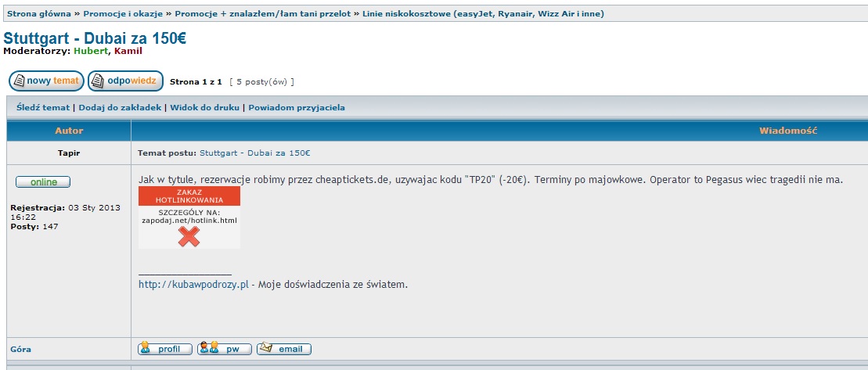Click the 'Powiadom przyjaciela' link

coord(297,108)
